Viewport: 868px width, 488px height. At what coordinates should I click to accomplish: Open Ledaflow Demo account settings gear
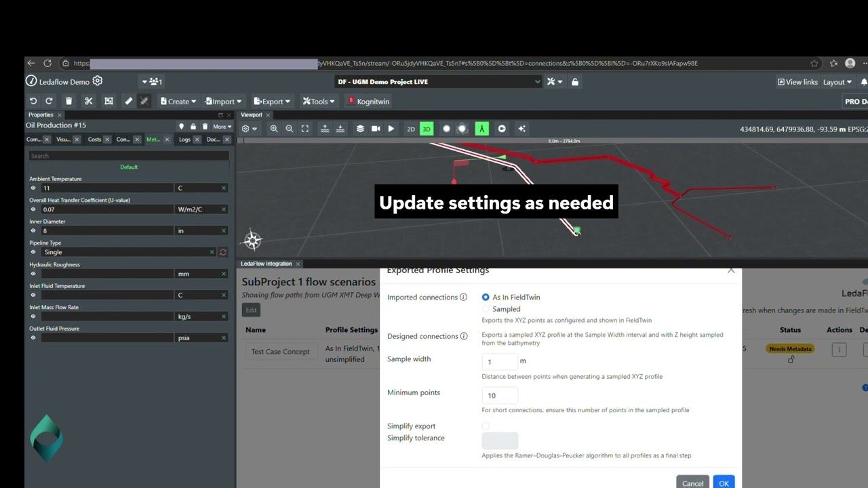[x=98, y=81]
